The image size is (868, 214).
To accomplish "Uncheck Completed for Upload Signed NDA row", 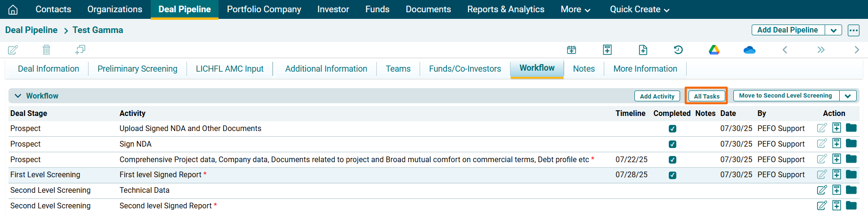I will pos(673,129).
